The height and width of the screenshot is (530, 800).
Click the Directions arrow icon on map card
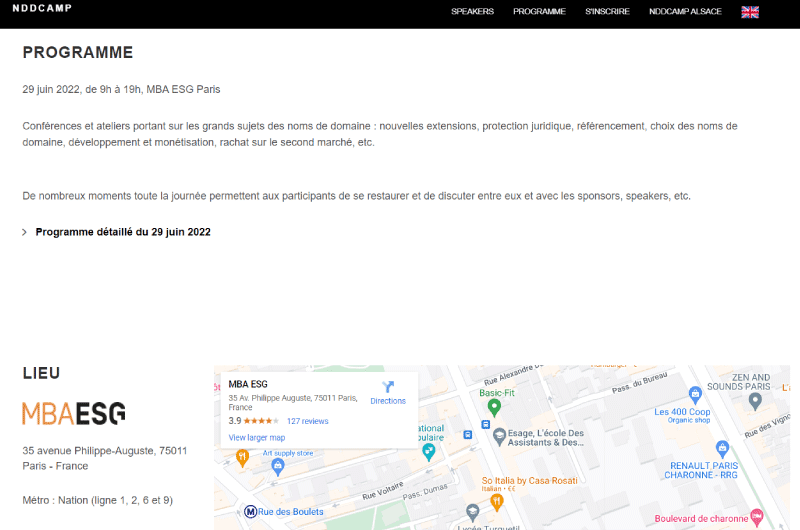pos(388,387)
